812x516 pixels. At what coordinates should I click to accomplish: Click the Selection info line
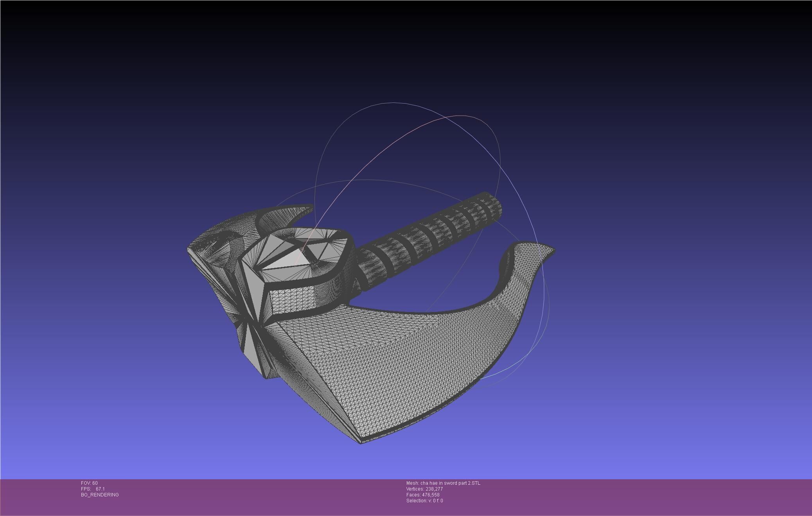click(x=424, y=501)
